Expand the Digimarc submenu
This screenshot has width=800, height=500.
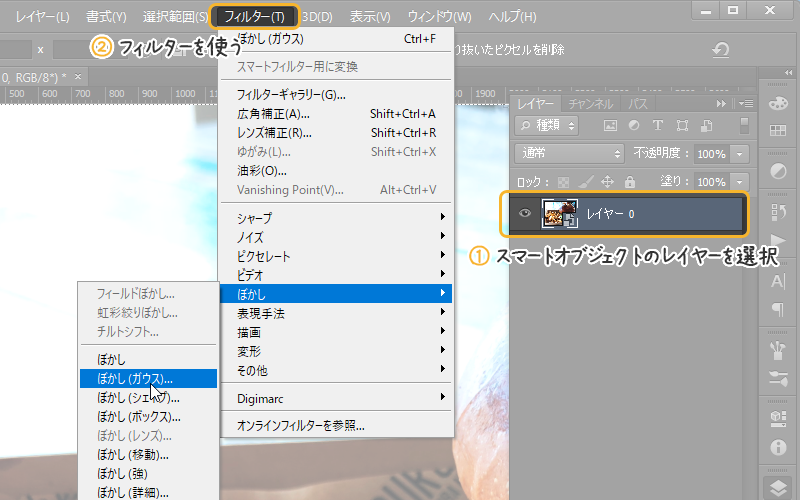pyautogui.click(x=337, y=398)
